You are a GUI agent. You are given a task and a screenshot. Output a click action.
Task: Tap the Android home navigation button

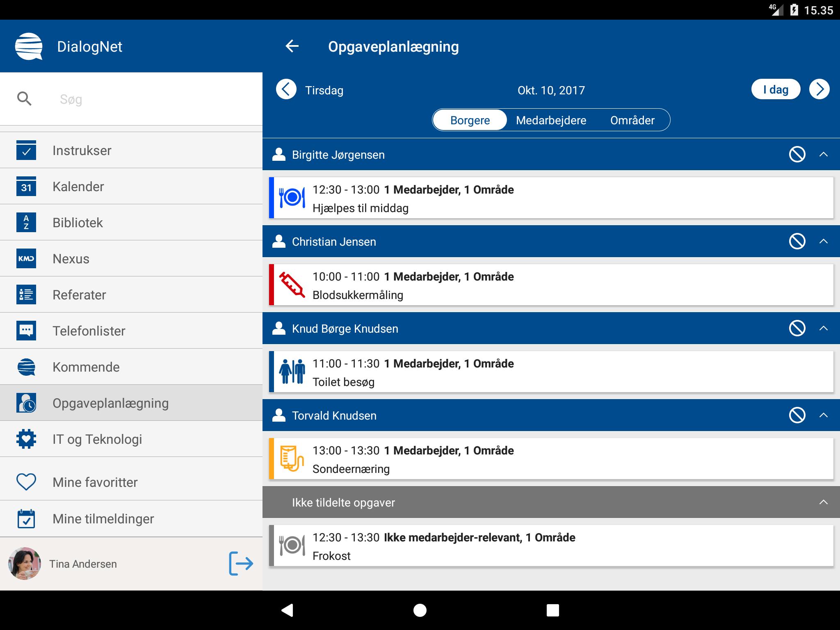pos(420,610)
